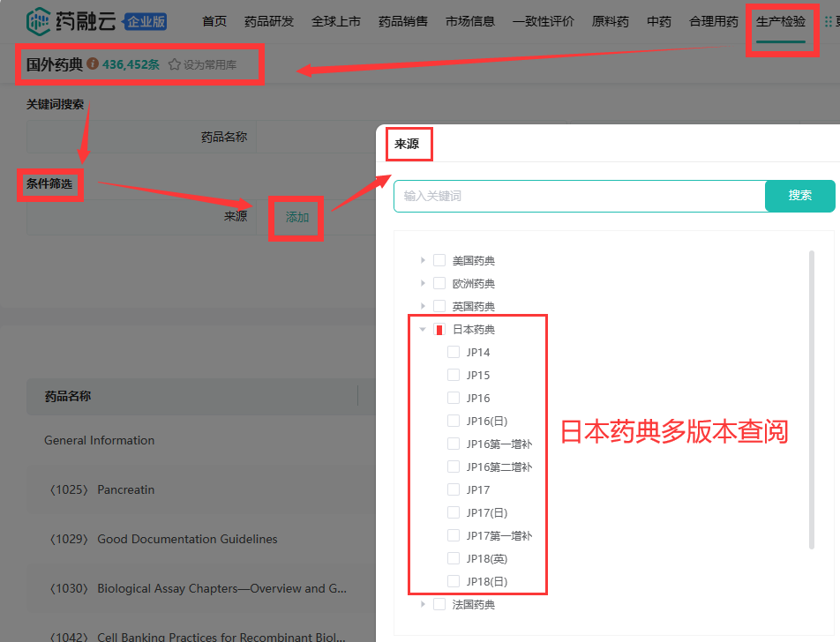
Task: Check the JP15 checkbox
Action: pos(454,375)
